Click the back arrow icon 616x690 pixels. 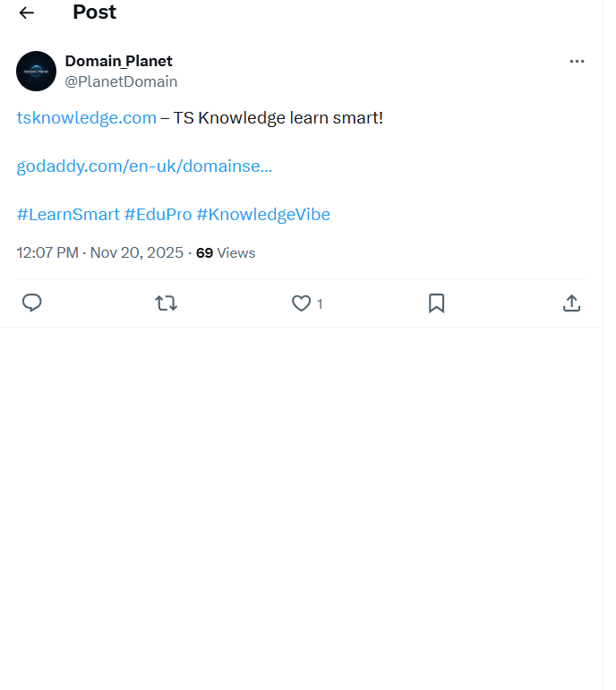coord(27,13)
